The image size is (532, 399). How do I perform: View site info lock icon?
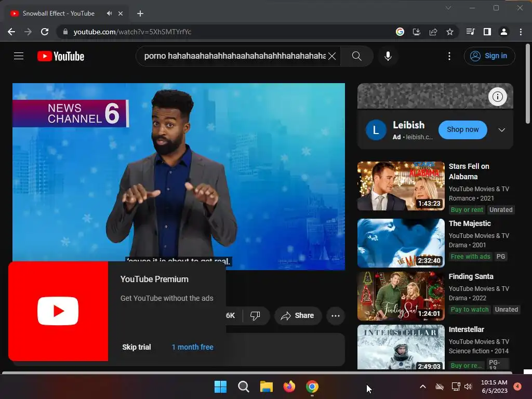coord(65,32)
